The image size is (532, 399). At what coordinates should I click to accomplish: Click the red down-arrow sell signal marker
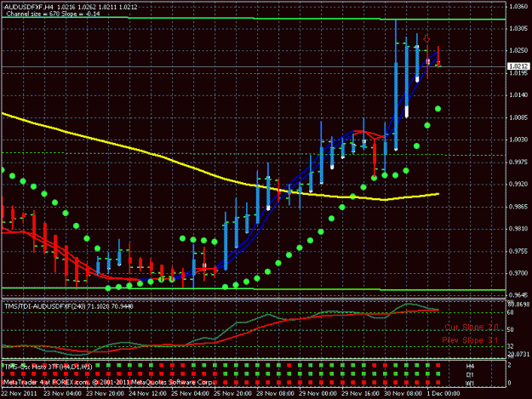point(426,38)
